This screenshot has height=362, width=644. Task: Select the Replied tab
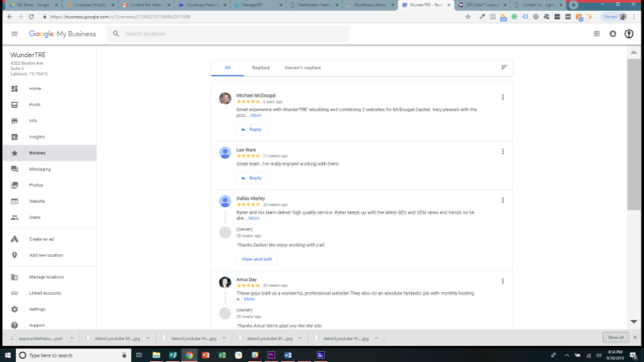point(261,68)
